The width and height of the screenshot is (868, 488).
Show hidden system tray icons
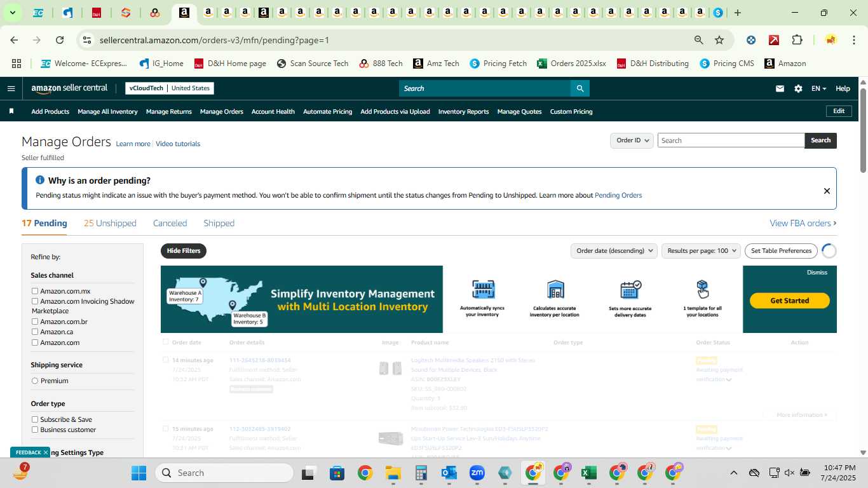click(x=733, y=473)
